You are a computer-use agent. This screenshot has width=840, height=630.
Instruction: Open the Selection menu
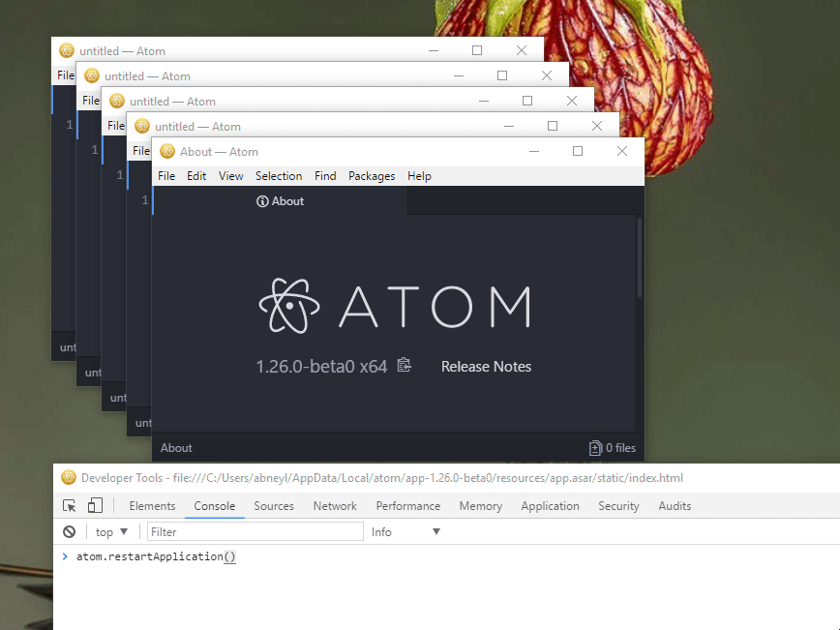click(279, 176)
